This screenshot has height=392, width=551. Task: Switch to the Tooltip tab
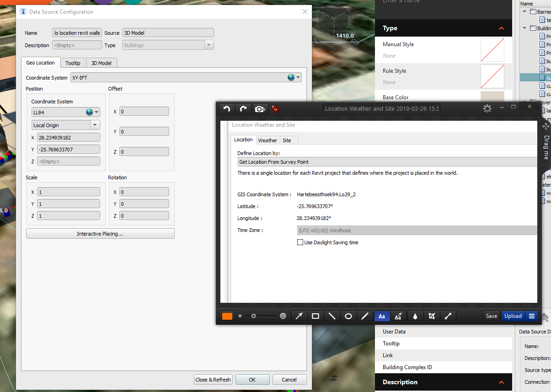(73, 63)
